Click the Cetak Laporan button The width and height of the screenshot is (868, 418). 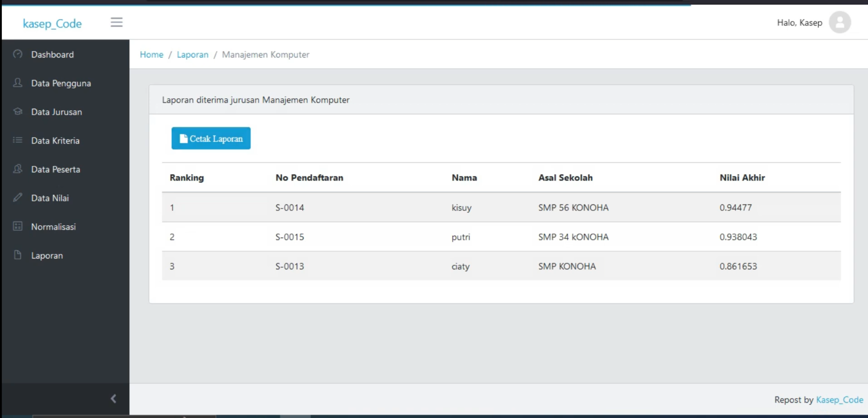click(x=211, y=138)
